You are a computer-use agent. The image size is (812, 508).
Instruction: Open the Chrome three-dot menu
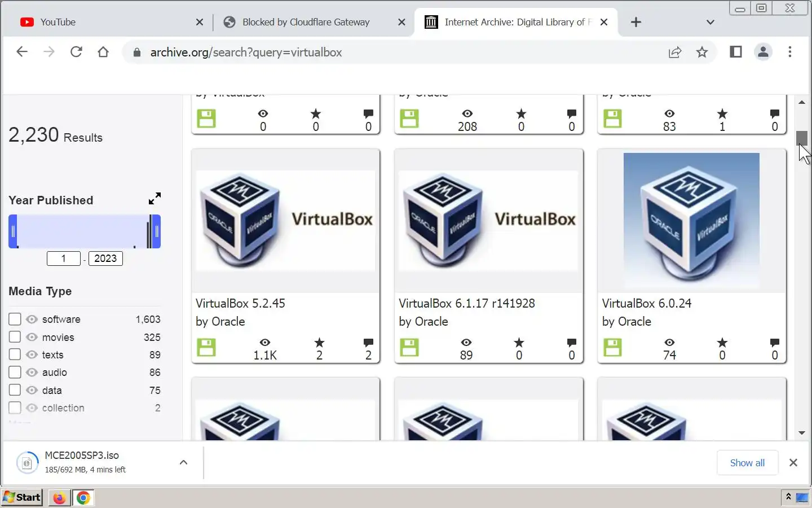pos(790,52)
